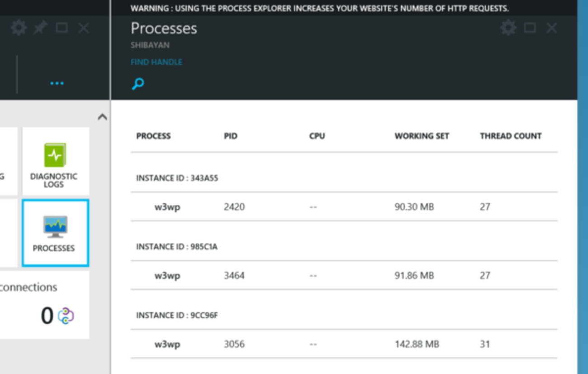The width and height of the screenshot is (588, 374).
Task: Maximize the Processes blade
Action: (x=530, y=28)
